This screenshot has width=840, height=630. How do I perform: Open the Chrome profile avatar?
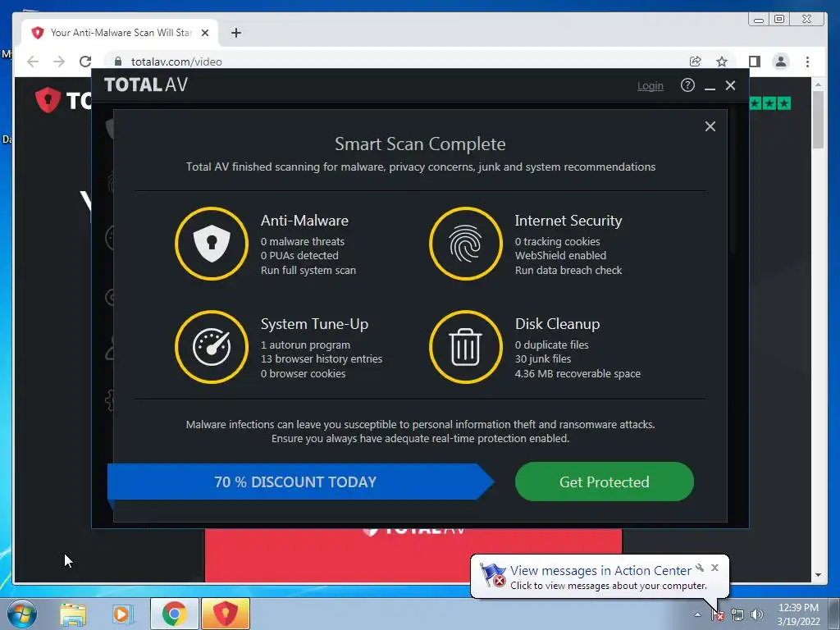[x=781, y=62]
